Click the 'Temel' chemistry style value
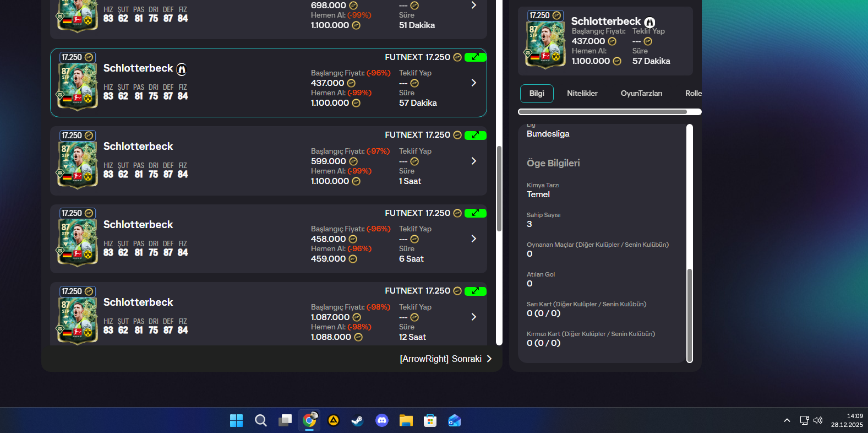The width and height of the screenshot is (868, 433). tap(538, 194)
